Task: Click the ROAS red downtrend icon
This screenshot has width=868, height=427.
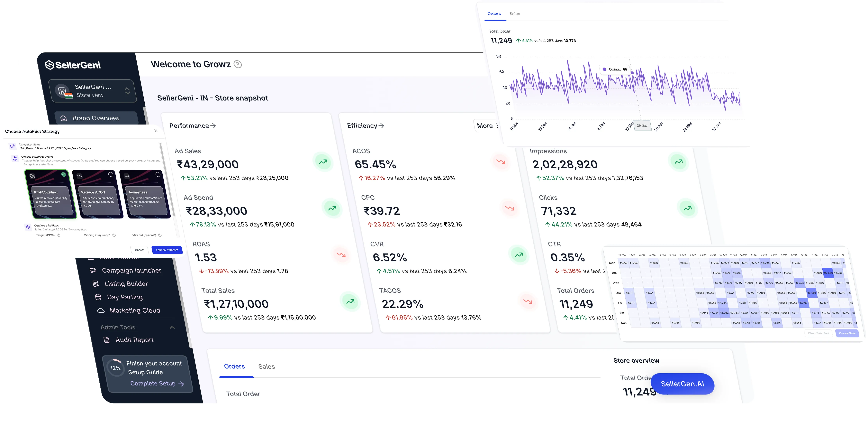Action: [x=341, y=255]
